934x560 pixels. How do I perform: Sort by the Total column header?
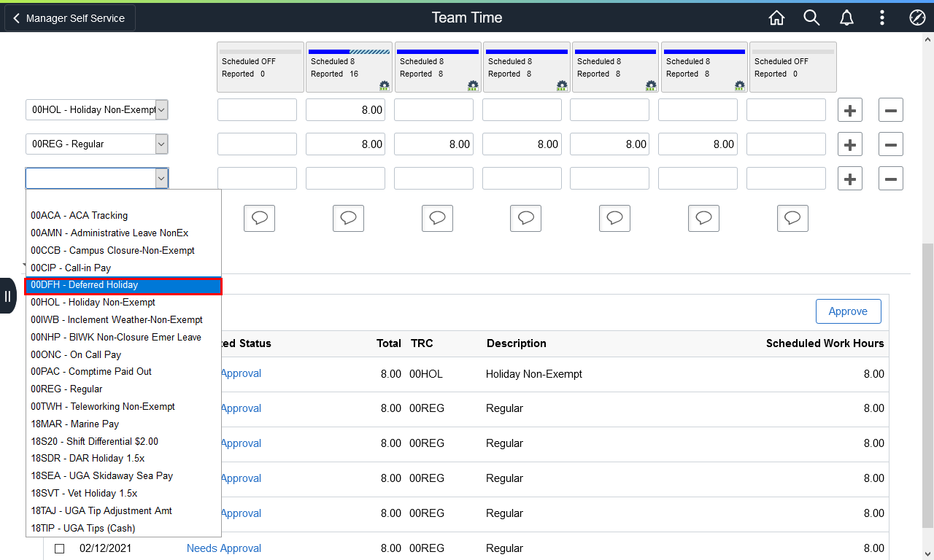pyautogui.click(x=389, y=343)
